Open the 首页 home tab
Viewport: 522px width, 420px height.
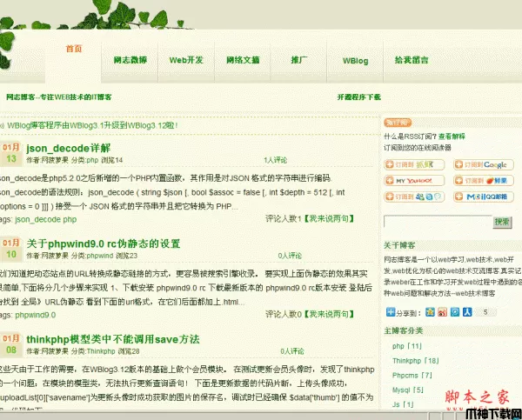74,49
